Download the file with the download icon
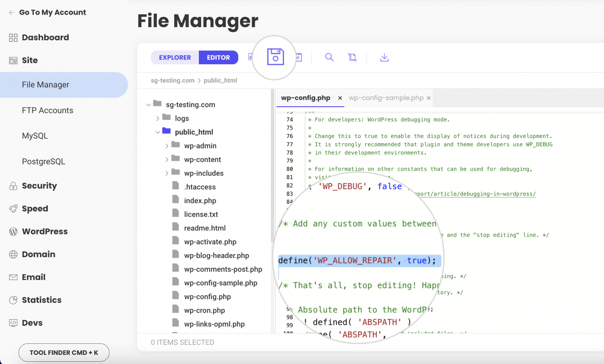 click(x=384, y=57)
